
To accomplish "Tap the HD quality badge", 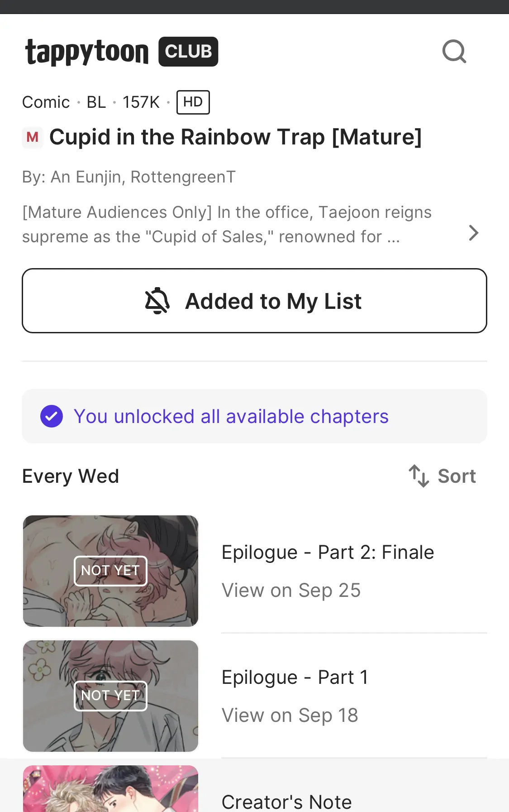I will click(x=193, y=102).
